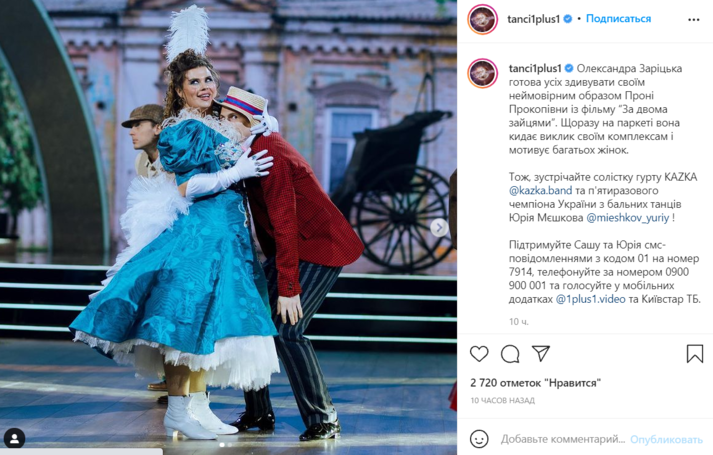This screenshot has width=713, height=455.
Task: Open @mieshkov_yuriy profile link
Action: pos(628,218)
